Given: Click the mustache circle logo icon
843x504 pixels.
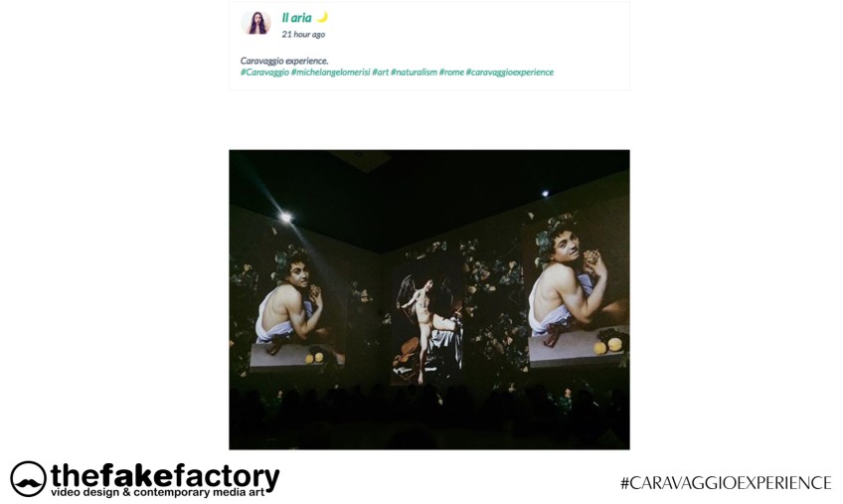Looking at the screenshot, I should pos(29,479).
